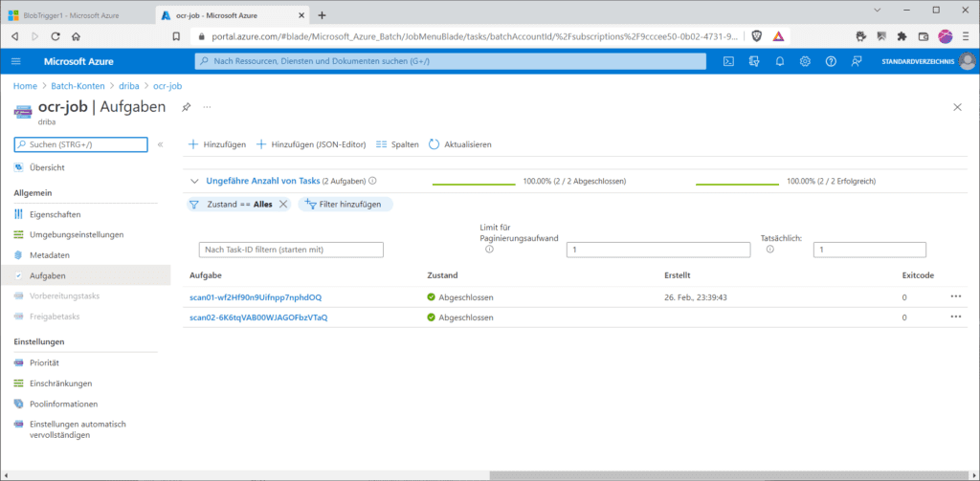Click the Paginierungsaufwand limit field
The height and width of the screenshot is (481, 980).
coord(658,250)
